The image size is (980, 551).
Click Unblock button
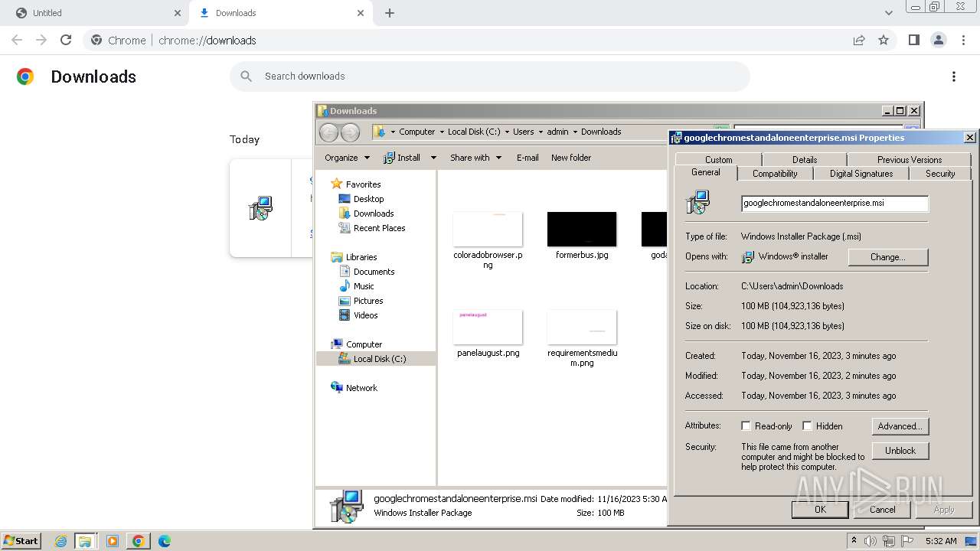(900, 451)
